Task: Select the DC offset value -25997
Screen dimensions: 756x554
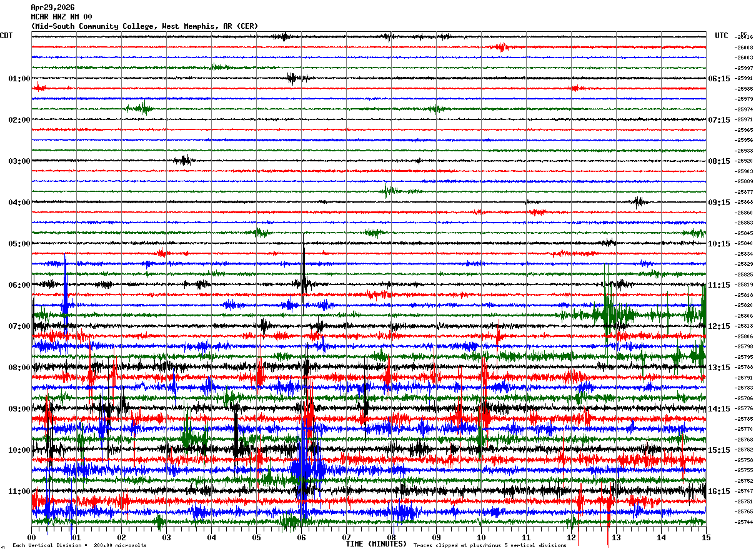Action: 744,68
